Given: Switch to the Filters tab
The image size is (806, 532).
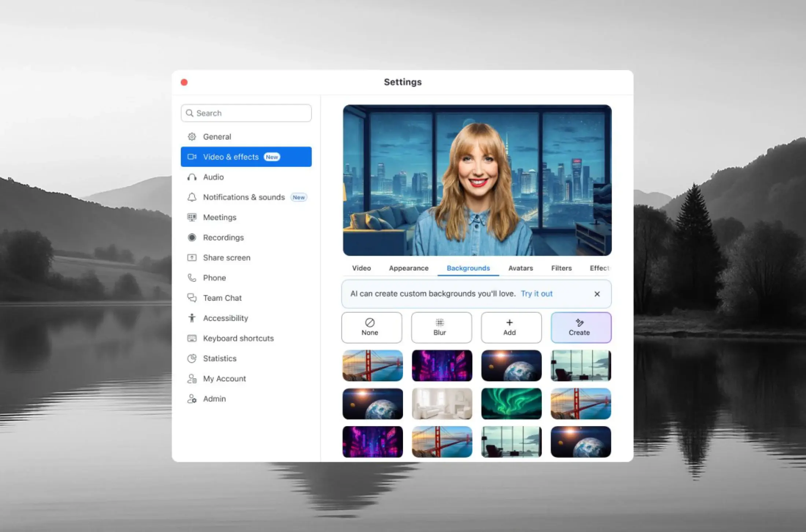Looking at the screenshot, I should point(561,268).
